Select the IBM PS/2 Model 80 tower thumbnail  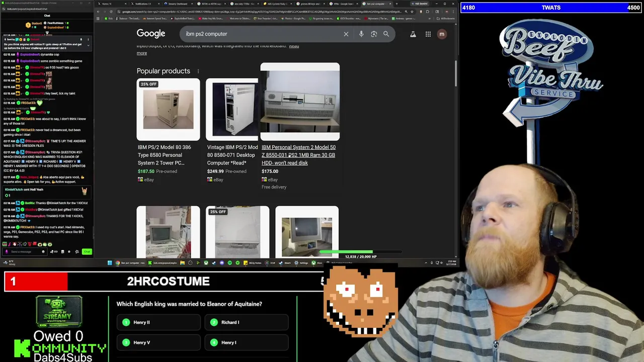pos(168,109)
